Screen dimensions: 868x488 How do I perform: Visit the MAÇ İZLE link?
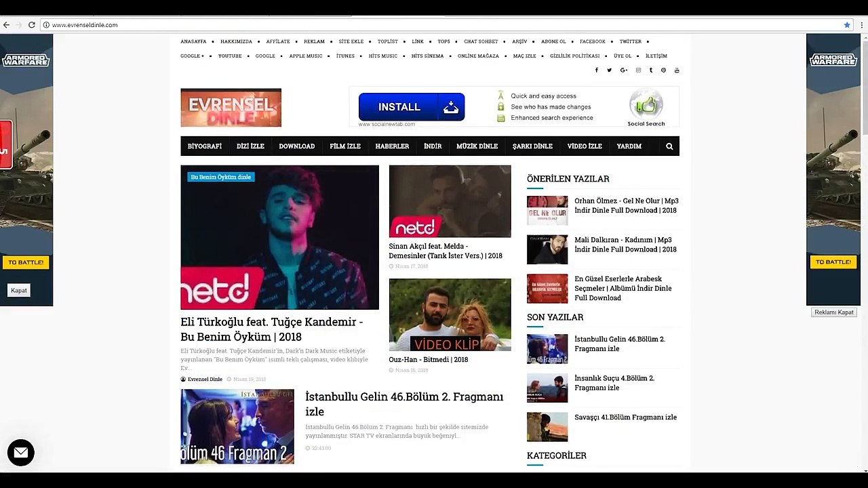[x=524, y=56]
